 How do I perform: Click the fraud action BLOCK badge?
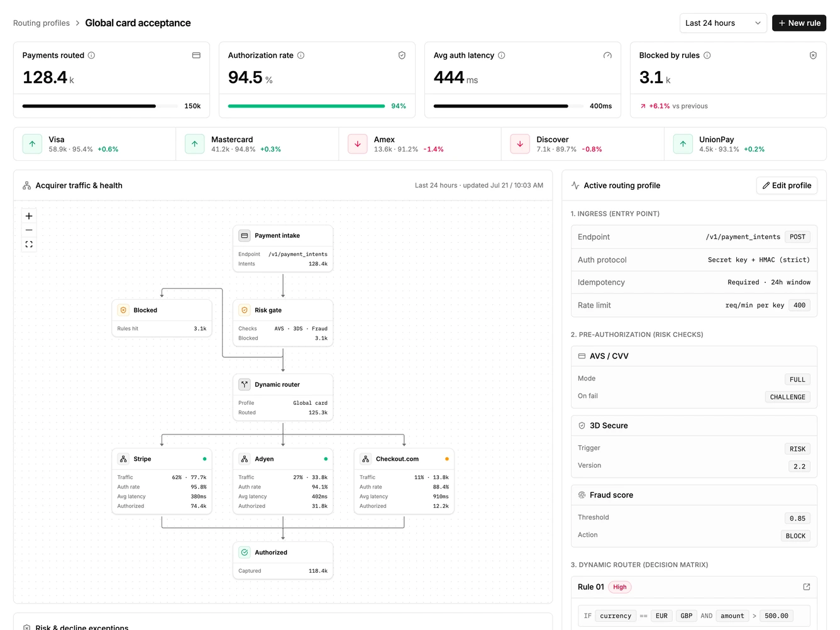tap(795, 536)
